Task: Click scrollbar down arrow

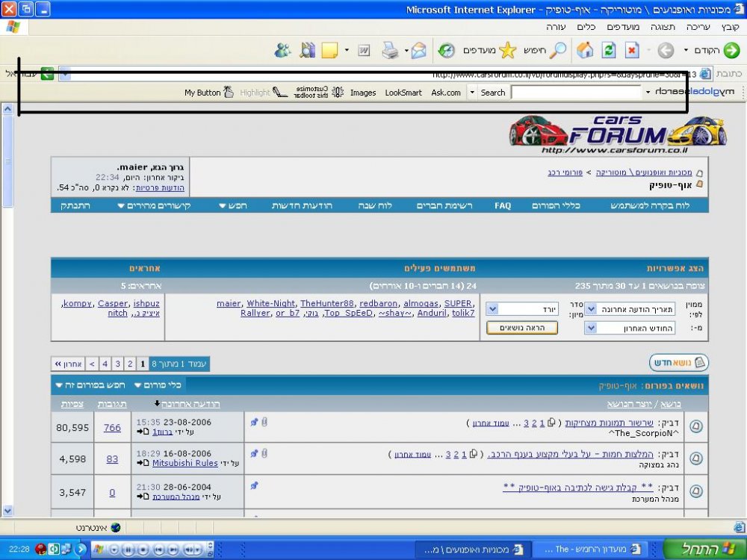Action: [7, 511]
